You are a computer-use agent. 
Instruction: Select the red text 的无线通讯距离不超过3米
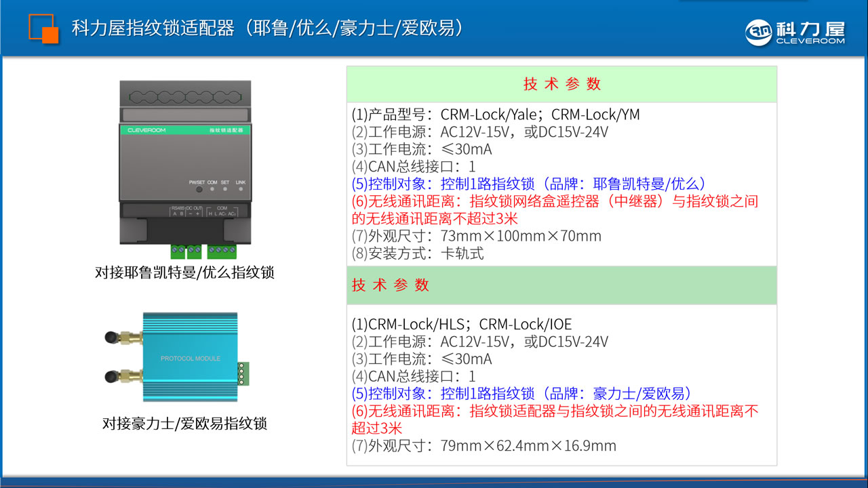pos(435,219)
